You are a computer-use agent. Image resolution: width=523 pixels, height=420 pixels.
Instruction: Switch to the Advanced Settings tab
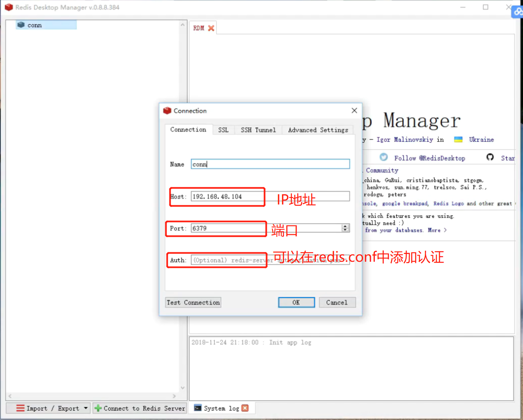click(318, 130)
